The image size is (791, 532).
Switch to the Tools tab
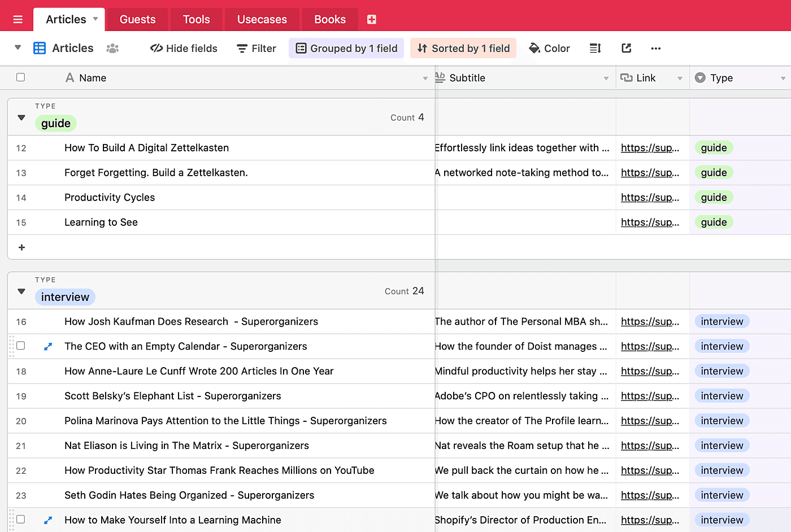click(x=196, y=19)
